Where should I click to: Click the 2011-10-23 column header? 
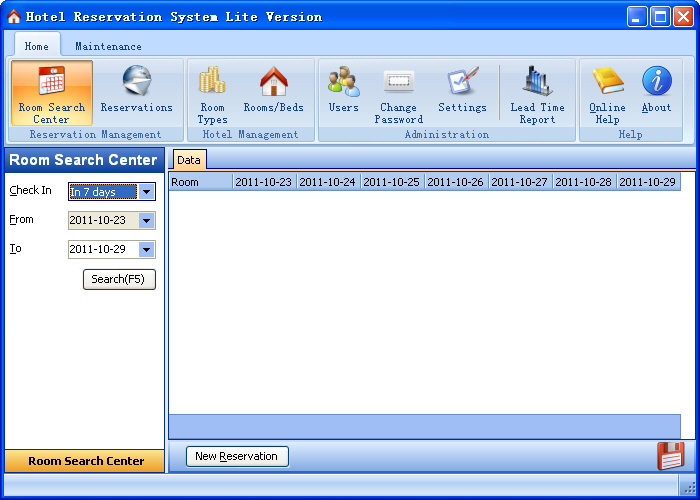coord(264,182)
